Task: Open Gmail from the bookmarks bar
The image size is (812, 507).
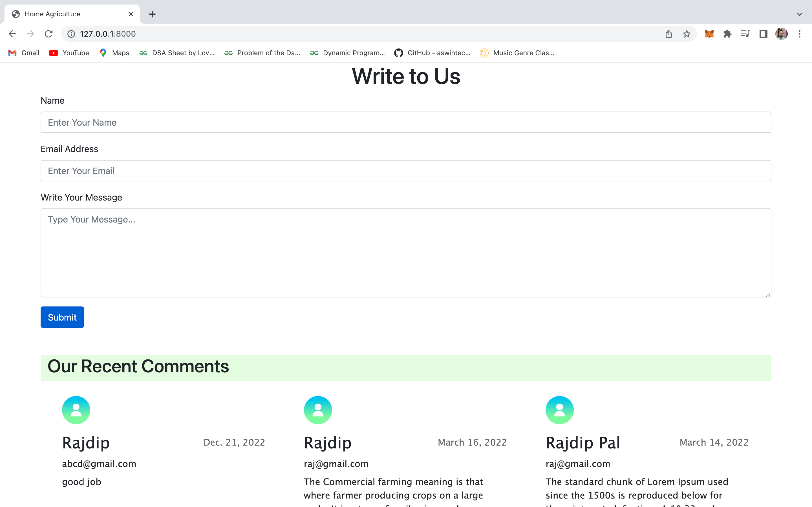Action: (x=23, y=53)
